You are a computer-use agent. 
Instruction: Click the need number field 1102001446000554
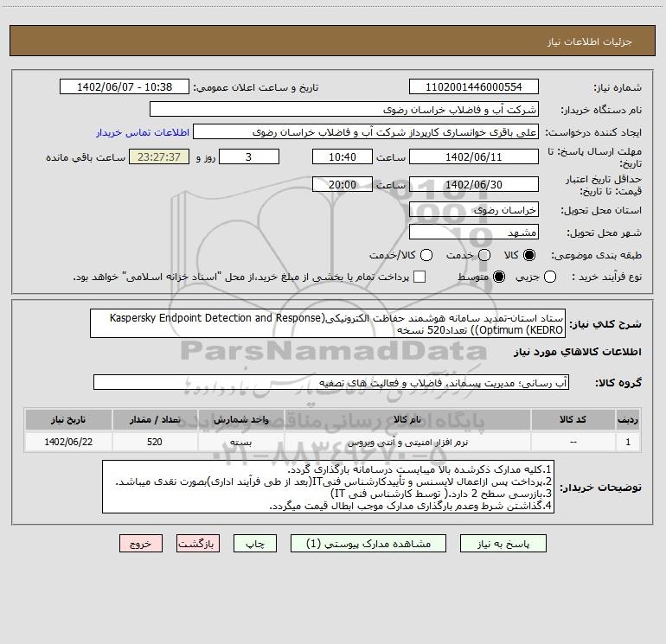pos(474,86)
